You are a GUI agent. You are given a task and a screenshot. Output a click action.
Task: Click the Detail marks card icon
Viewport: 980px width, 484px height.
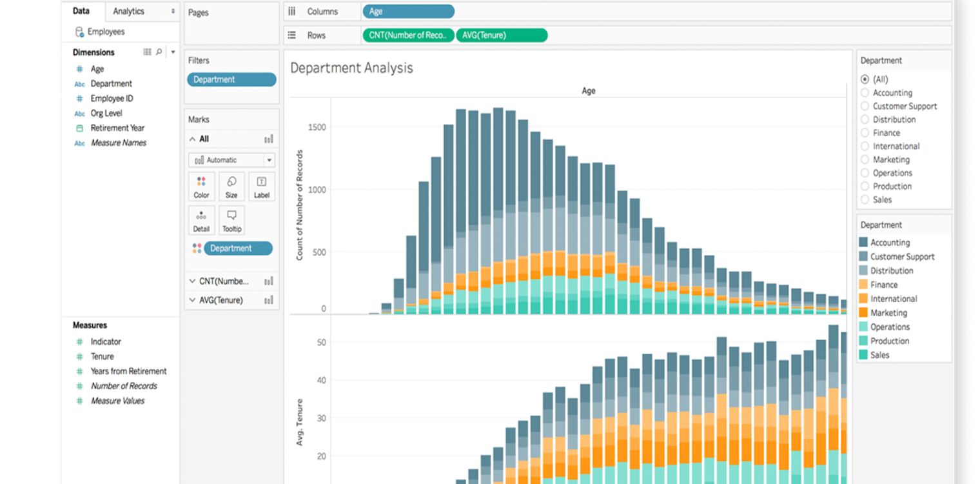201,220
